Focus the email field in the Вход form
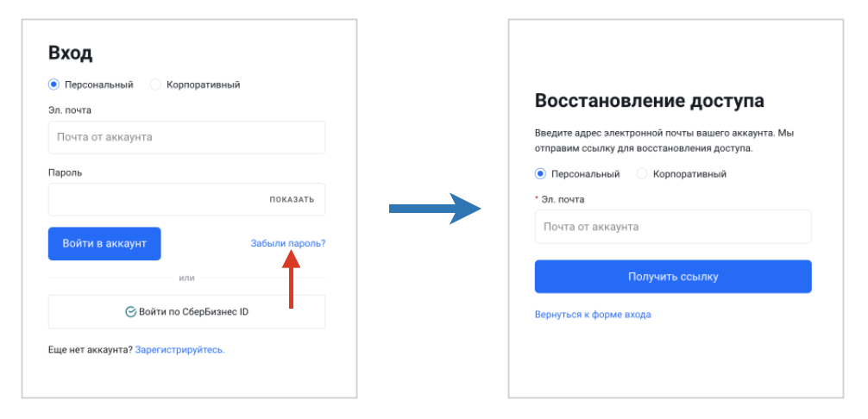The image size is (868, 419). coord(186,137)
